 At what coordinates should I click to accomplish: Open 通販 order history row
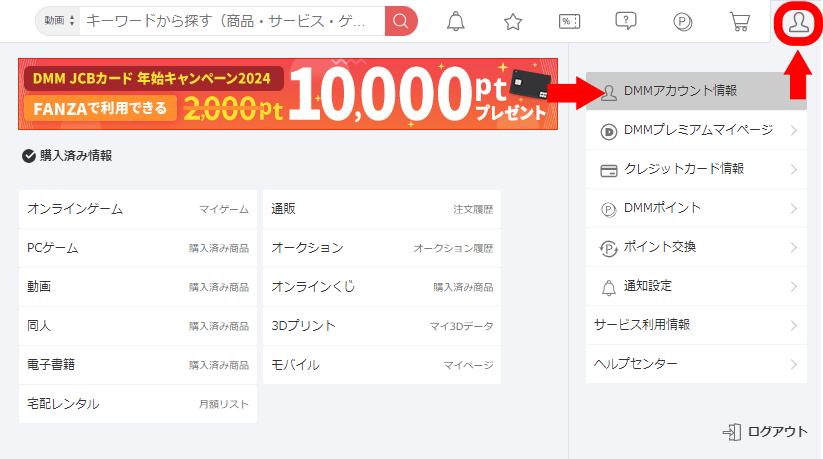382,209
